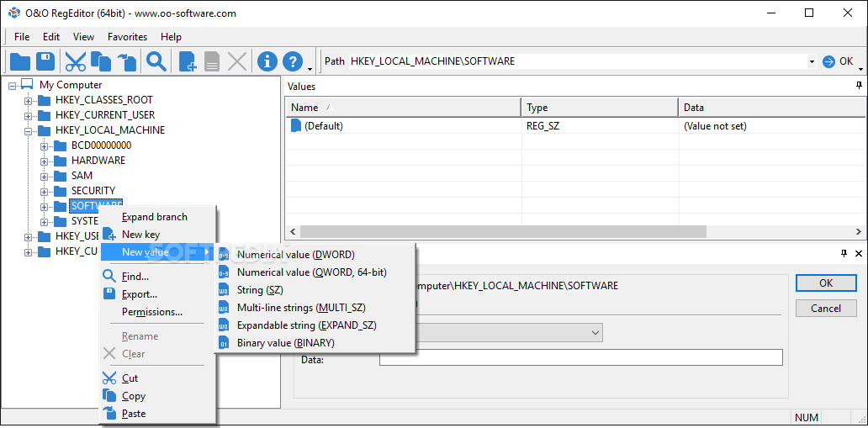Click the blue arrow OK path button
The height and width of the screenshot is (428, 868).
tap(838, 61)
